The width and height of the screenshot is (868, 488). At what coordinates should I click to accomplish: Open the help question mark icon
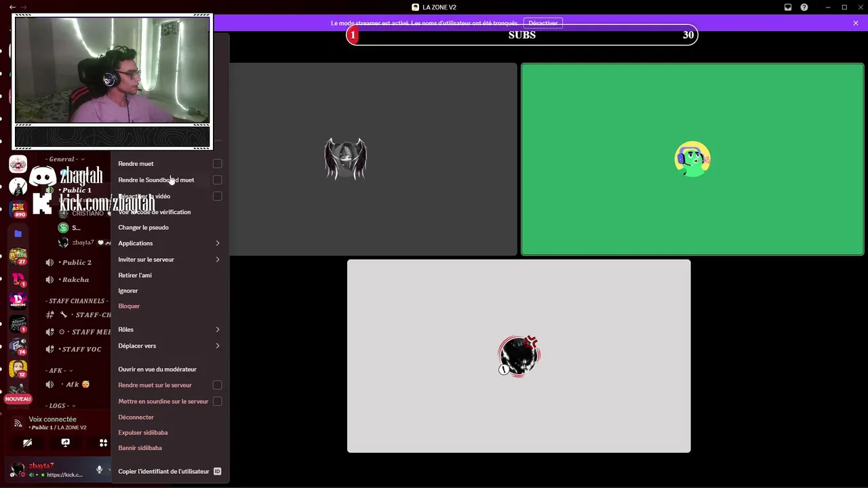click(x=804, y=7)
